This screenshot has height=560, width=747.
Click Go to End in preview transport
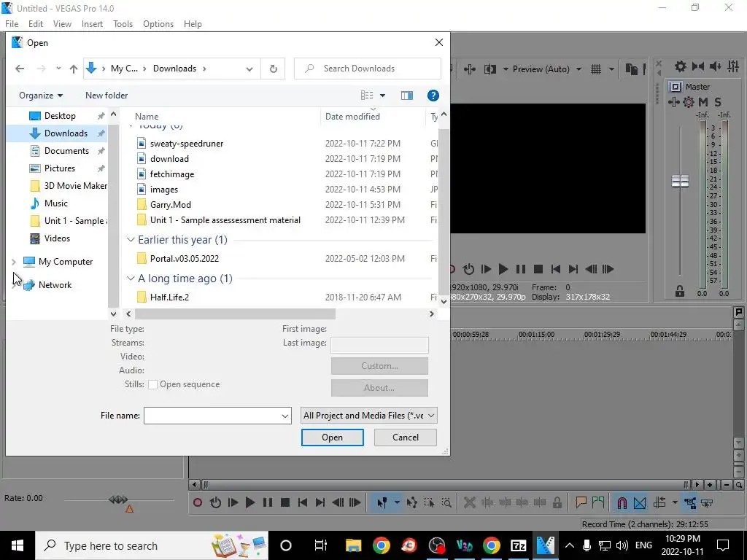pos(573,269)
